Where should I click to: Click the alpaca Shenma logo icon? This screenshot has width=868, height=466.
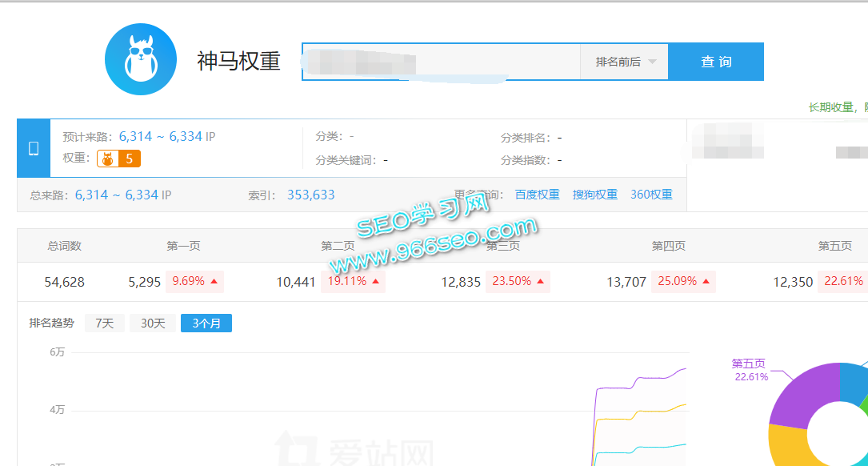point(141,59)
